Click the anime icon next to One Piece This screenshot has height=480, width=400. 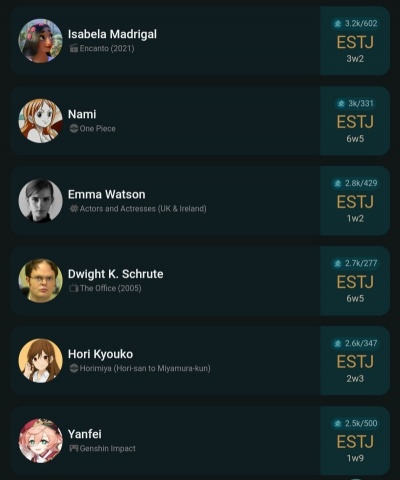[x=73, y=128]
